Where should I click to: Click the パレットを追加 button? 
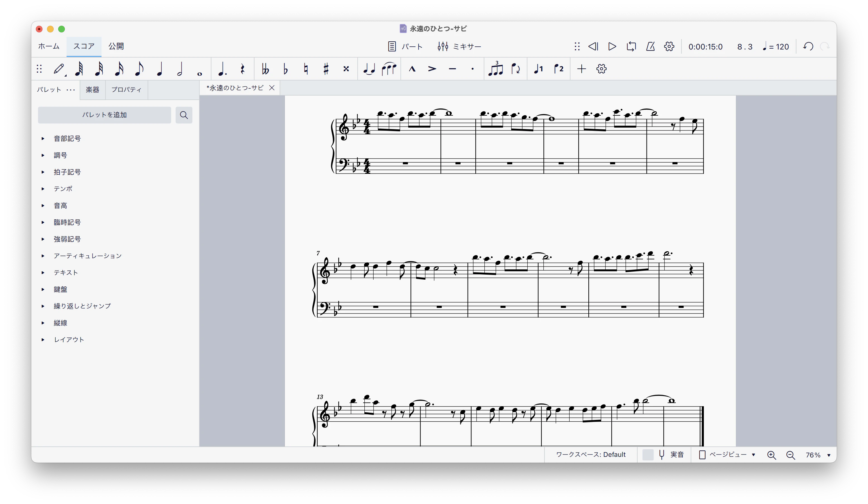[104, 115]
